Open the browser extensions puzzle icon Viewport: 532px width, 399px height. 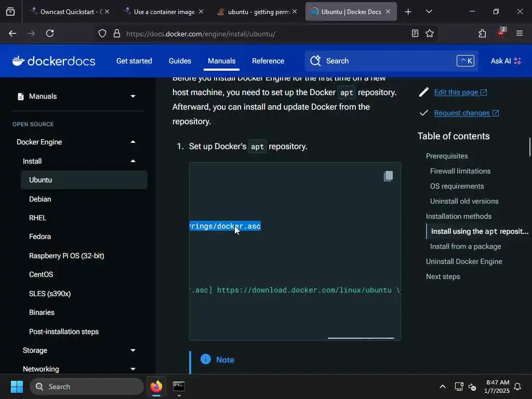pyautogui.click(x=482, y=33)
